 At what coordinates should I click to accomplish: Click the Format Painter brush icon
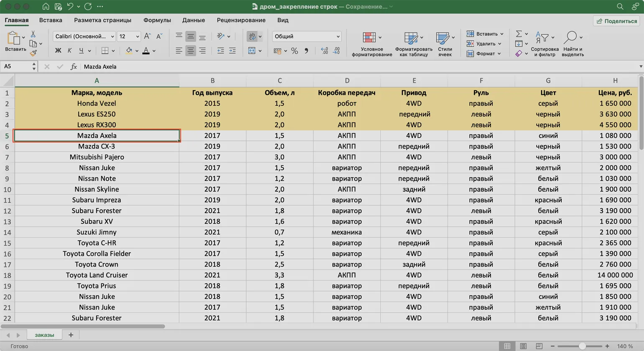pos(33,53)
